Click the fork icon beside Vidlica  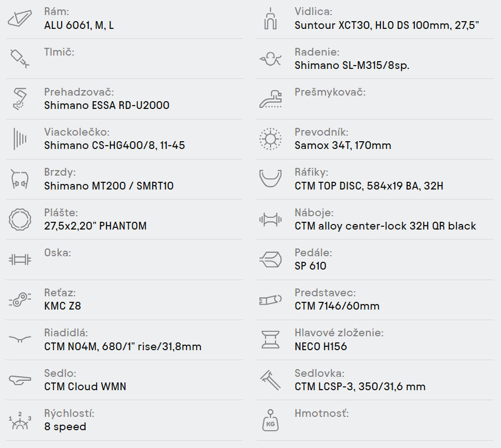tap(270, 19)
